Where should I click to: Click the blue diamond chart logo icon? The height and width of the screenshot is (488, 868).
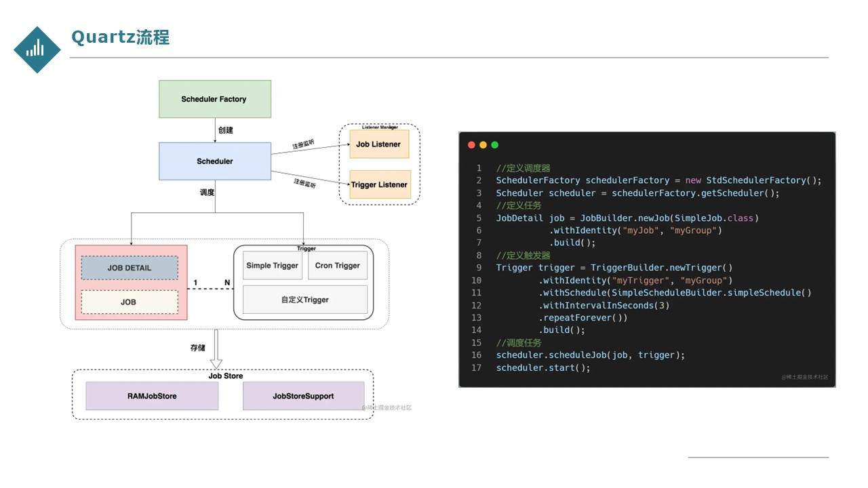pos(37,49)
